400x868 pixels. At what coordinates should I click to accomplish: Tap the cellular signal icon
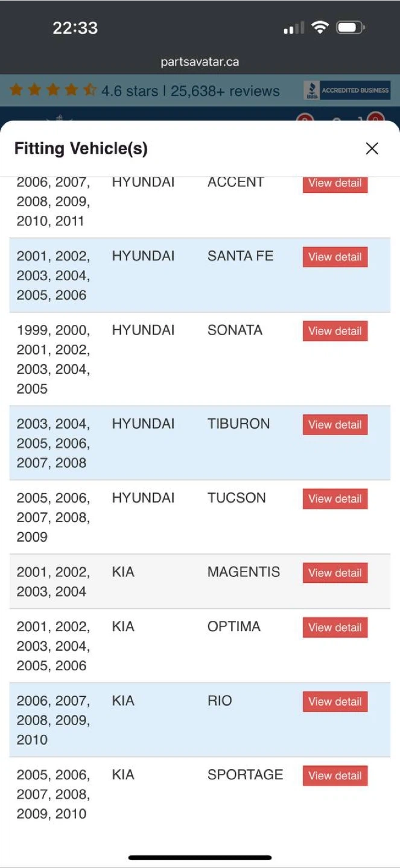tap(294, 28)
